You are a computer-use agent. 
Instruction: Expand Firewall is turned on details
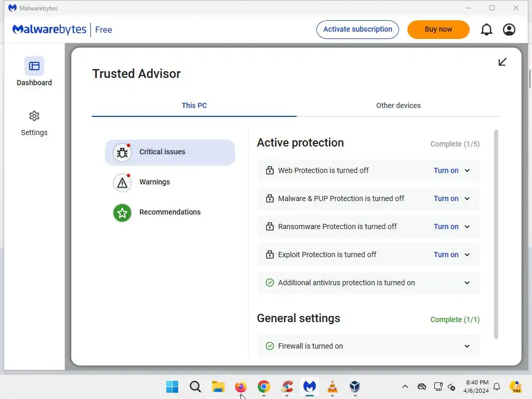467,346
